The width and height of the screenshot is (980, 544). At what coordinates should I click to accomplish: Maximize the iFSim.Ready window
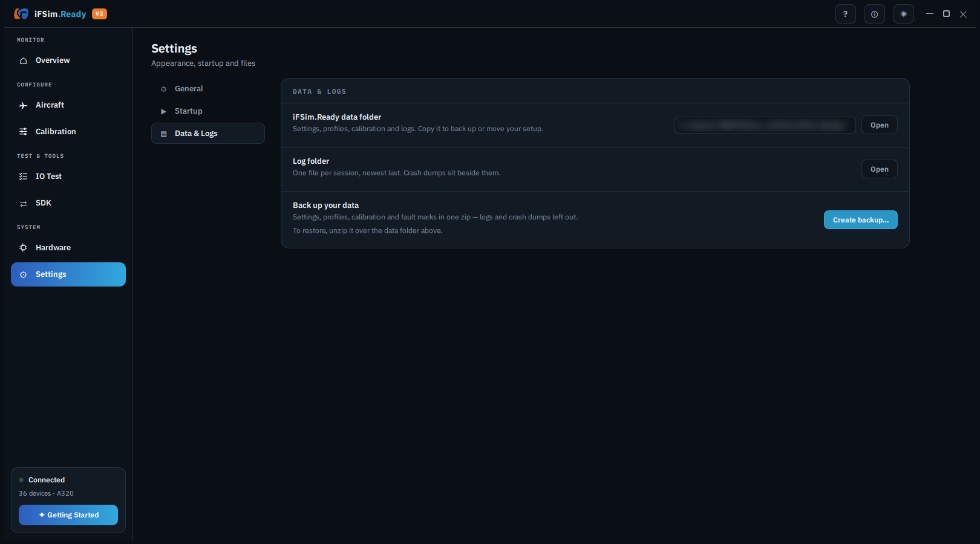(x=946, y=14)
